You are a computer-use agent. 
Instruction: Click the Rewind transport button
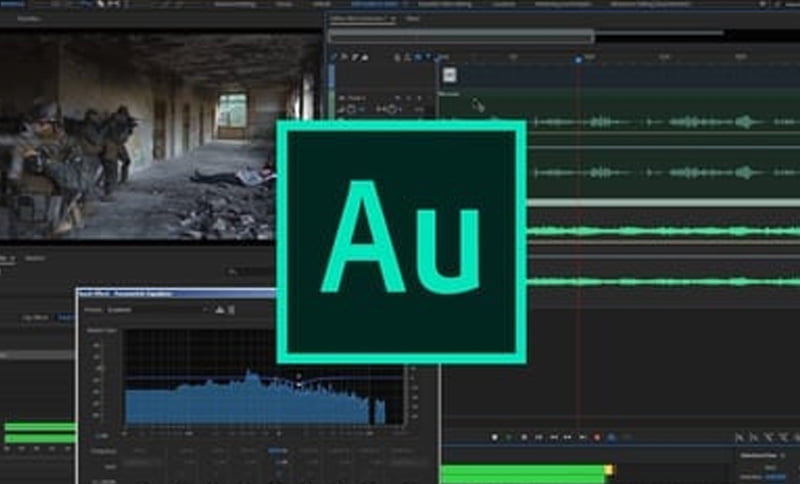[x=554, y=437]
